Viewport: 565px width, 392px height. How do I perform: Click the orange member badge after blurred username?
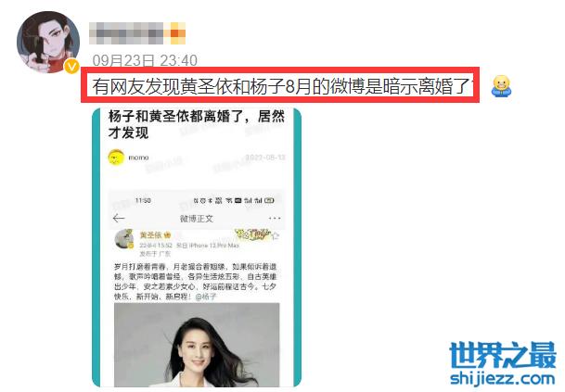tap(174, 33)
